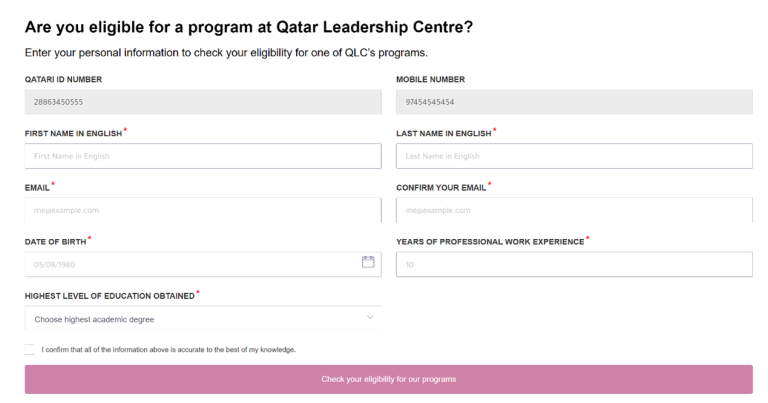Click "Years of Professional Work Experience" label

coord(490,241)
